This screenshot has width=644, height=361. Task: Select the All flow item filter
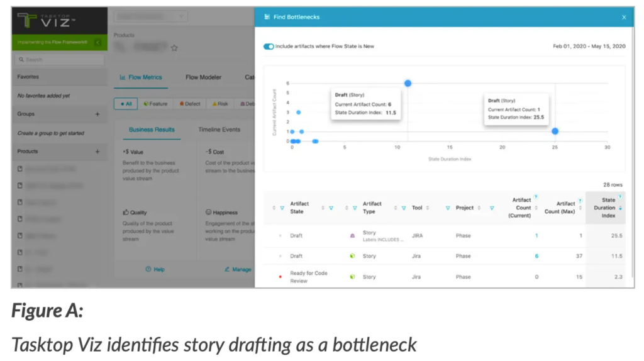click(125, 104)
